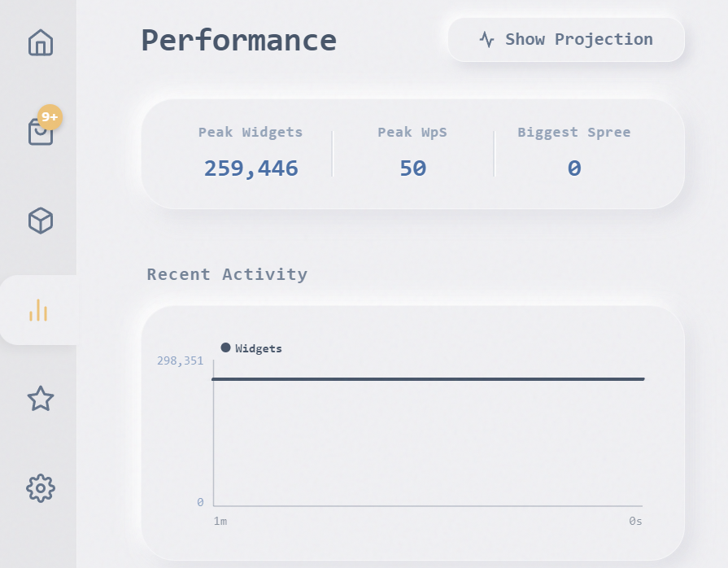Open the home icon in sidebar

pyautogui.click(x=41, y=42)
